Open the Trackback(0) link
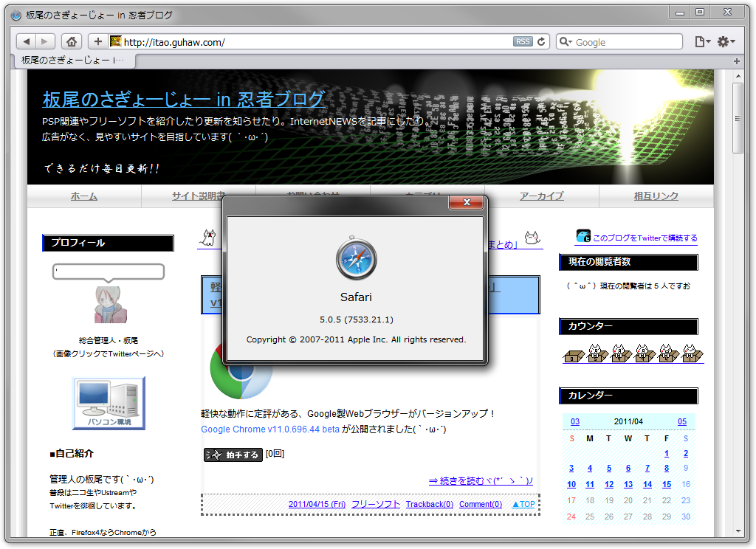 430,504
